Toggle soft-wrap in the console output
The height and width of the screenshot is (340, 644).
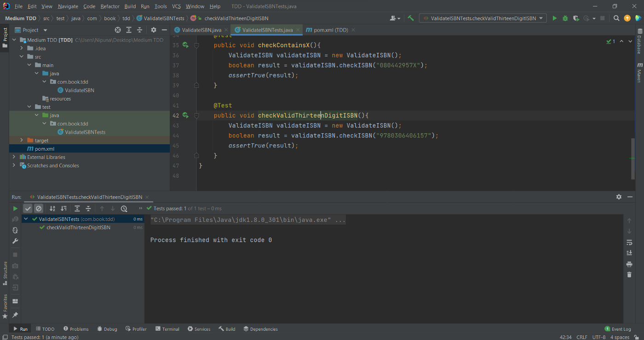pos(629,242)
